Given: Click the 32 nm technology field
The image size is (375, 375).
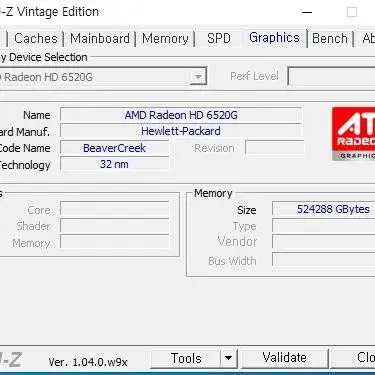Looking at the screenshot, I should pos(115,164).
